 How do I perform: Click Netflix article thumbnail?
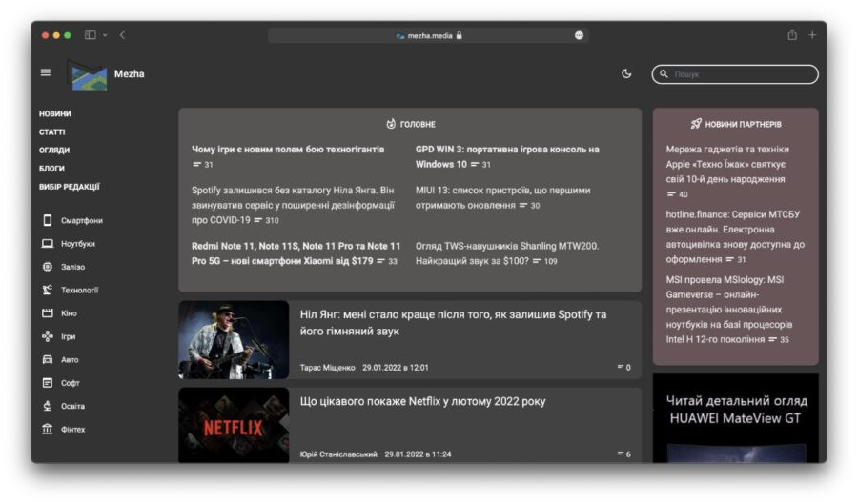tap(234, 425)
